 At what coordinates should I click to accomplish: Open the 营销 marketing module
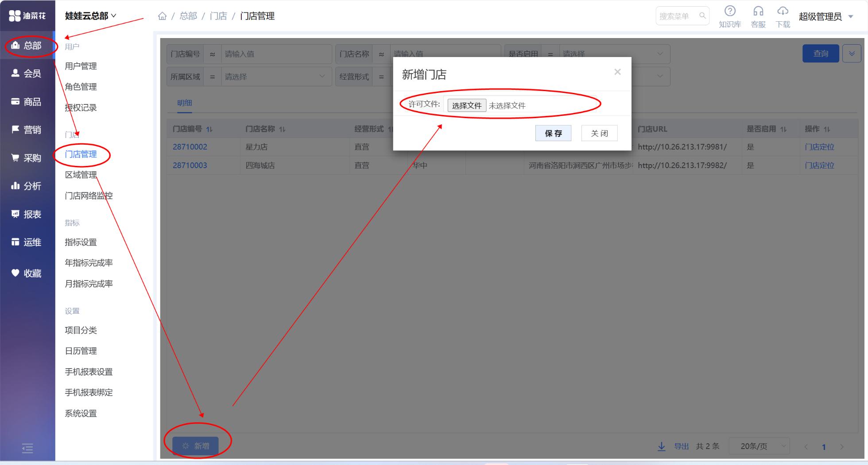click(27, 130)
